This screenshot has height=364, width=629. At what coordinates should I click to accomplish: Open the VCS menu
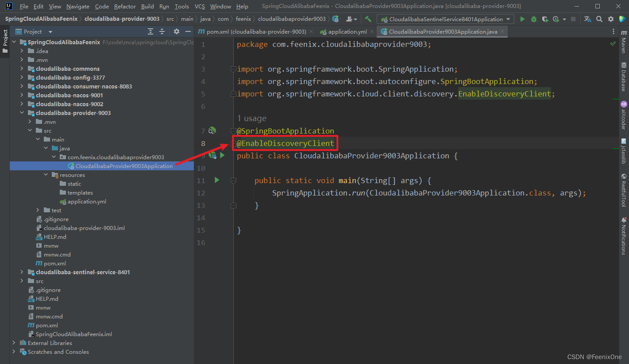tap(200, 6)
